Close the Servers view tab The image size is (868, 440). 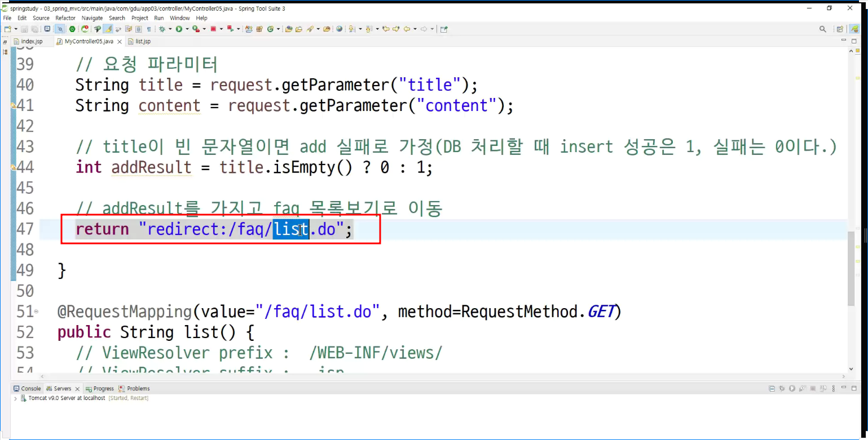(x=77, y=389)
